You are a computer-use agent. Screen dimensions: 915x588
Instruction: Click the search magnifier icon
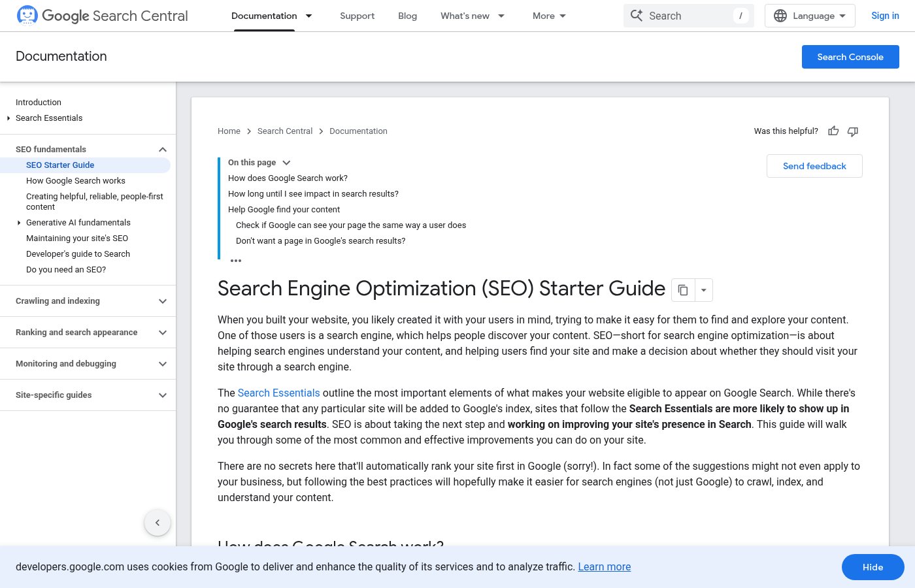tap(636, 16)
